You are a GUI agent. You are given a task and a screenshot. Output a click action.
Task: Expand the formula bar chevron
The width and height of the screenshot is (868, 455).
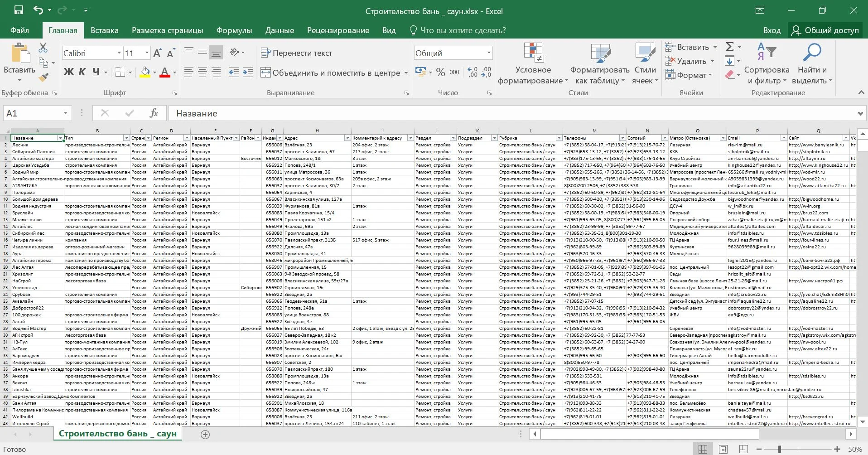(x=860, y=113)
